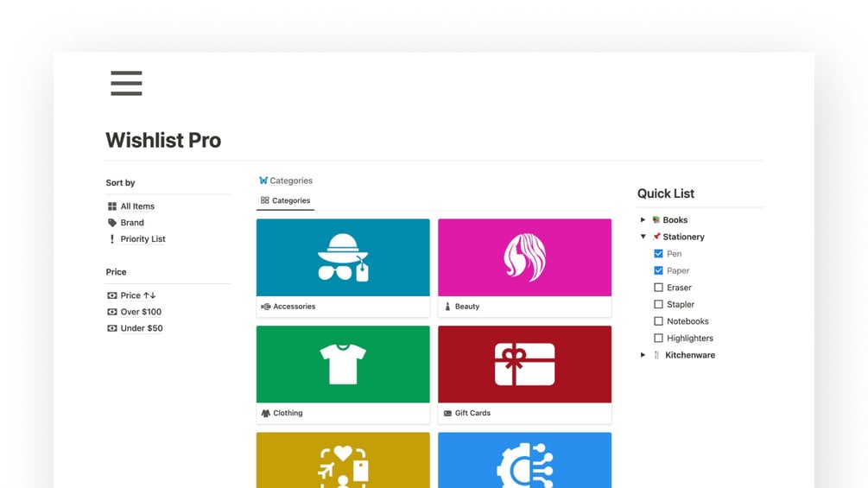Click the Stapler to-do text
Screen dimensions: 868x488
point(681,304)
